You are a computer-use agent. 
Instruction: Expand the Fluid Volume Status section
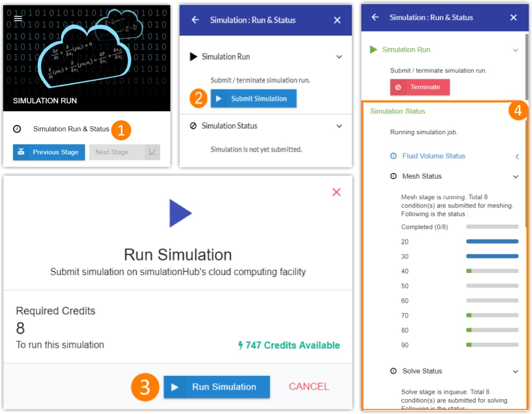(517, 156)
